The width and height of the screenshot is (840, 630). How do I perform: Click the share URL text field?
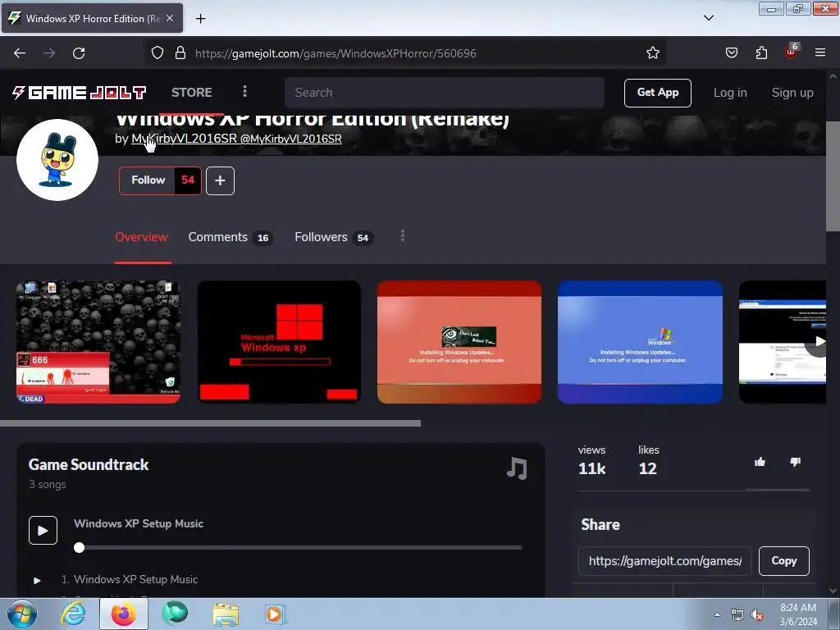point(664,561)
